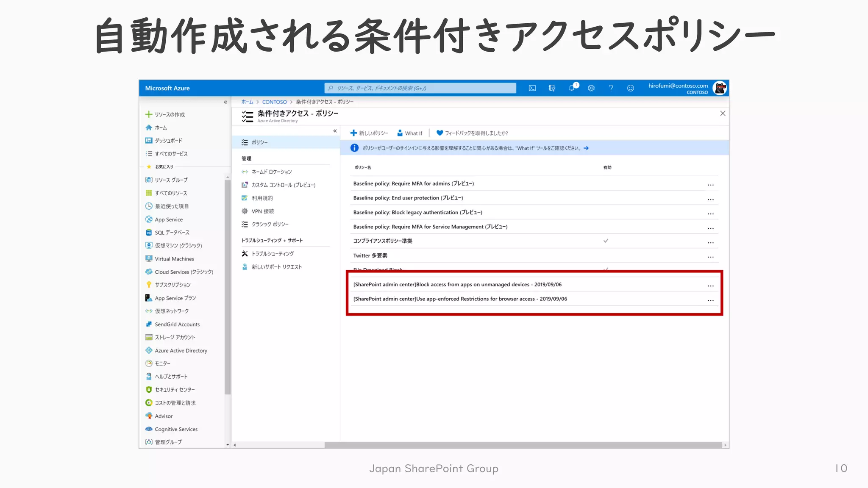Select ポリシー in blade menu
This screenshot has width=868, height=488.
point(286,142)
